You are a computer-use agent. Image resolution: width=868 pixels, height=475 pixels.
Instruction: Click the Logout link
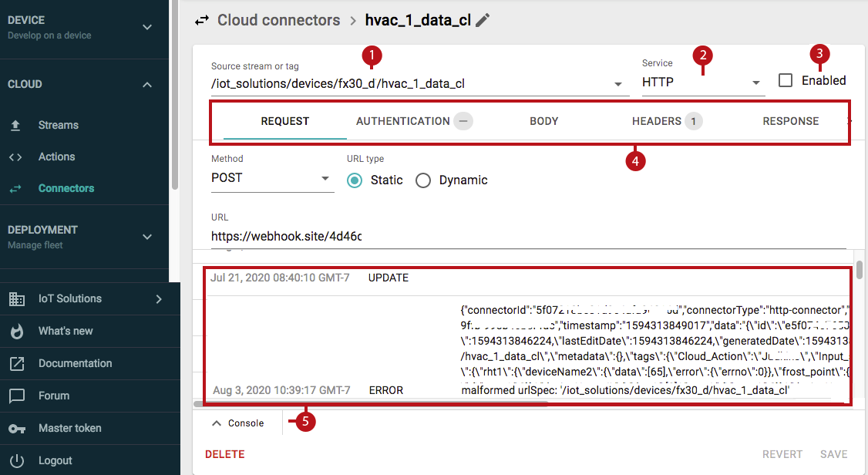point(55,460)
